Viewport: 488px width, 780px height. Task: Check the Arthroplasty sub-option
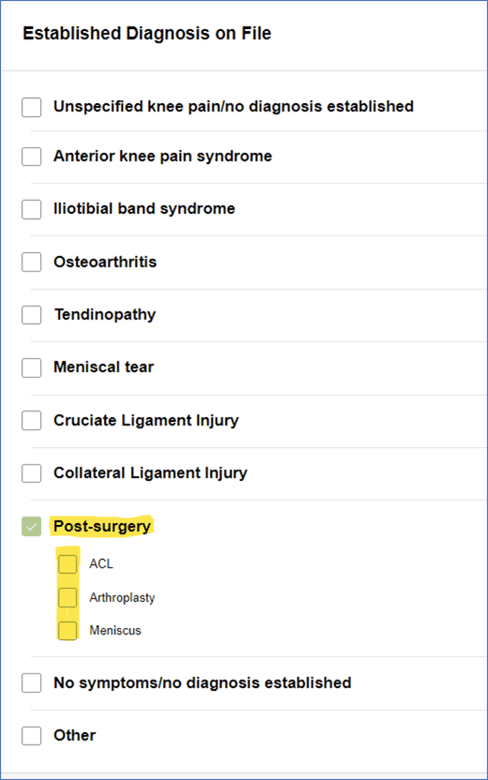pyautogui.click(x=68, y=597)
